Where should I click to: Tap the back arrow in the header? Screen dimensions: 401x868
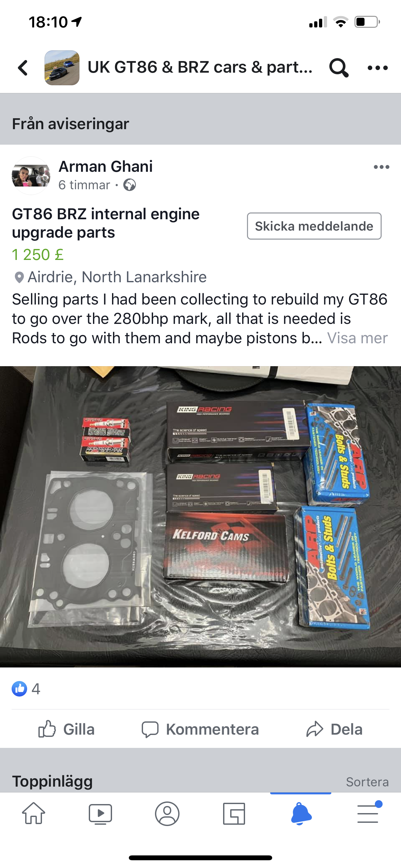23,68
